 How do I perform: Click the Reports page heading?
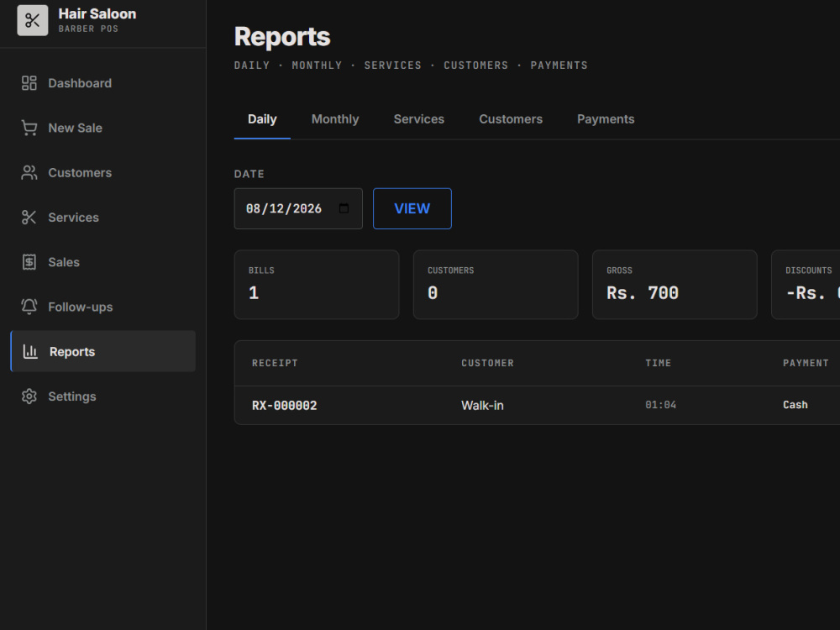(282, 37)
